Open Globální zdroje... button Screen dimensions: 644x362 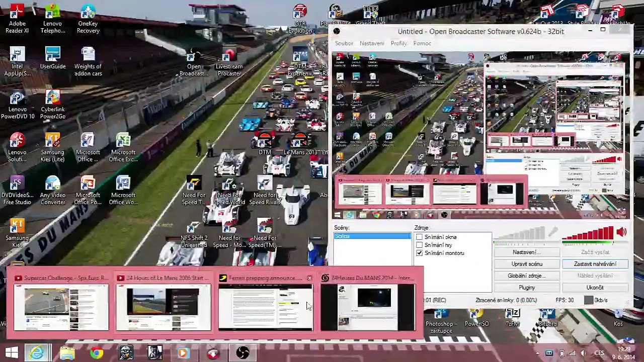(x=527, y=276)
